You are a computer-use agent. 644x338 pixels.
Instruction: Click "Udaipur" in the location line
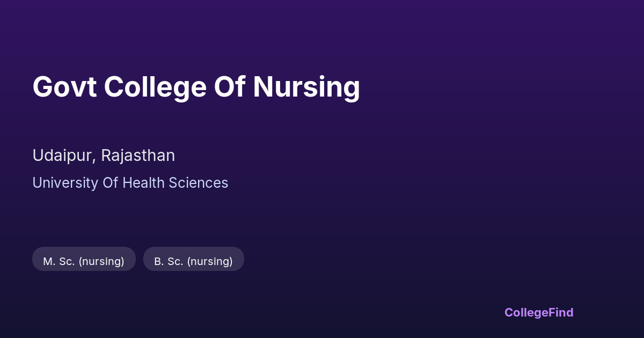(64, 156)
